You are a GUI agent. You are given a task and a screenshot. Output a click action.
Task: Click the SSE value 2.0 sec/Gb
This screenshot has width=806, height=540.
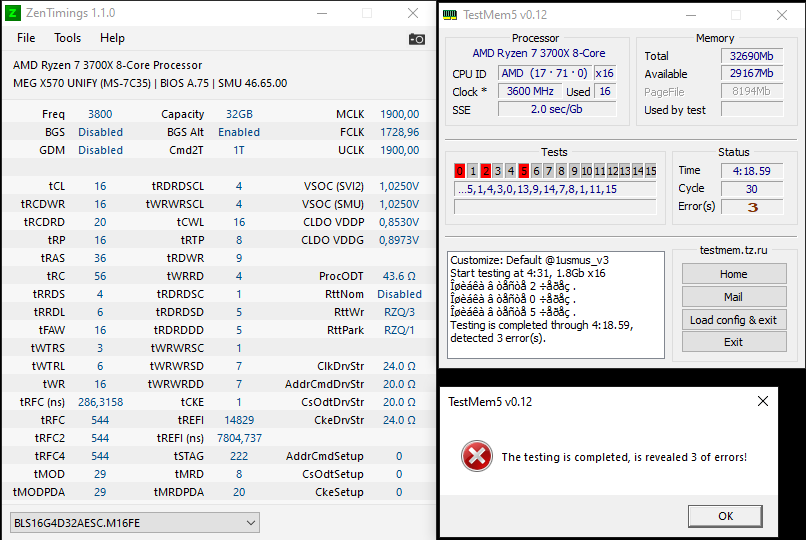click(557, 109)
